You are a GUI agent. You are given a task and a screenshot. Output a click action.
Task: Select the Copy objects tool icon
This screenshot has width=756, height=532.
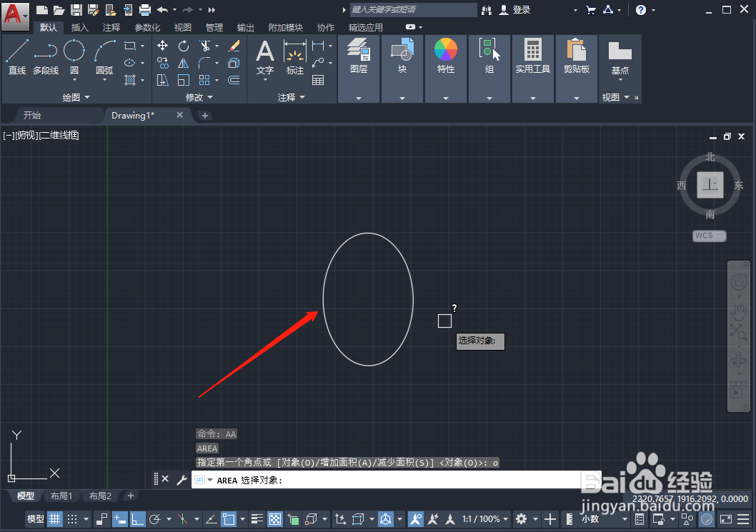pos(162,63)
